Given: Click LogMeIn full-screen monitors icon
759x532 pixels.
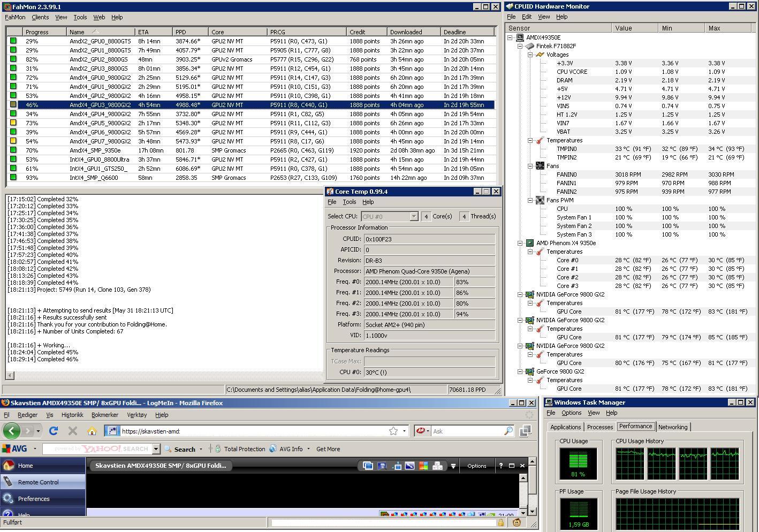Looking at the screenshot, I should [368, 466].
